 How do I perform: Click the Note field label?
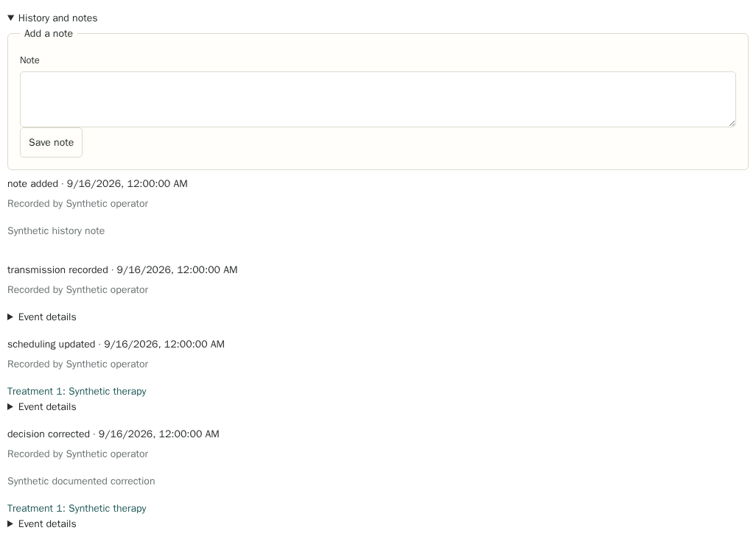[29, 60]
